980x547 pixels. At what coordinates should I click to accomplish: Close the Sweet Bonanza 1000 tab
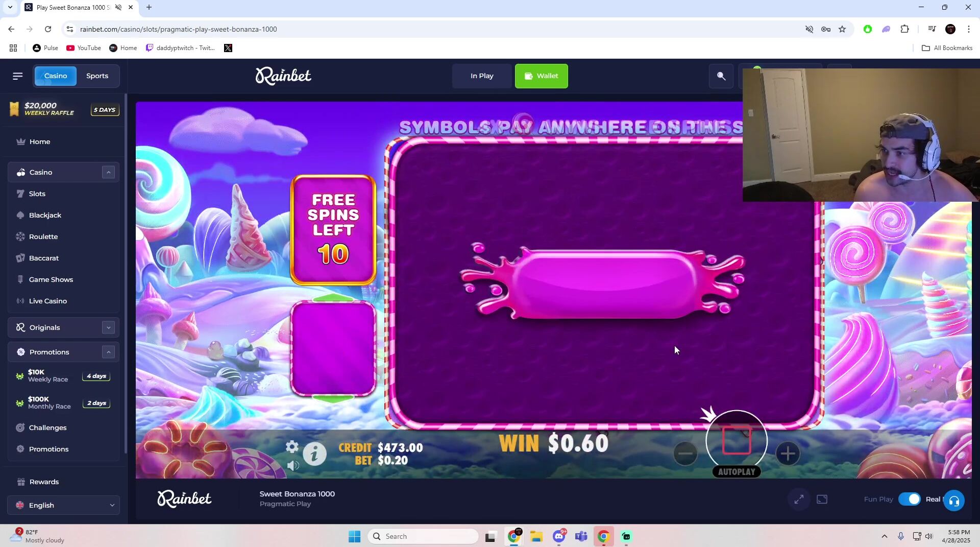click(x=131, y=7)
